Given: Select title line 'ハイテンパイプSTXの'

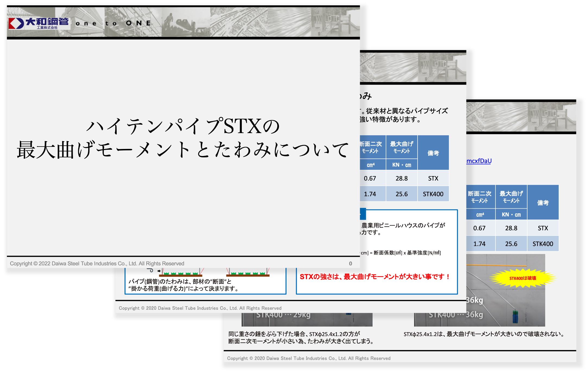Looking at the screenshot, I should 183,126.
